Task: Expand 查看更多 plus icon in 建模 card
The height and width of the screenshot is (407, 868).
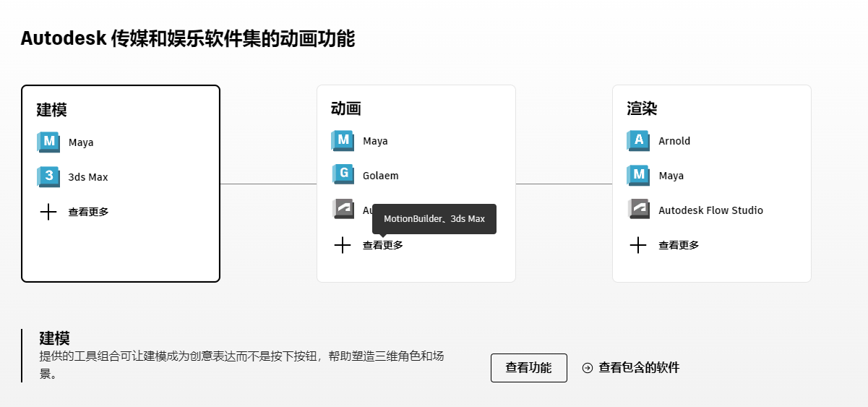Action: pyautogui.click(x=48, y=212)
